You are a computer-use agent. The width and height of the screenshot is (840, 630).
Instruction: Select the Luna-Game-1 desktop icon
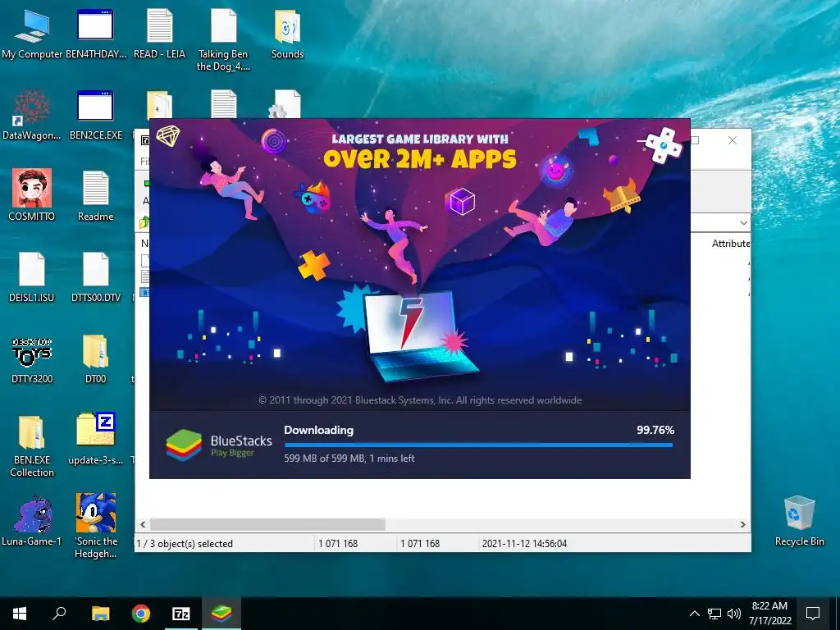pos(32,521)
